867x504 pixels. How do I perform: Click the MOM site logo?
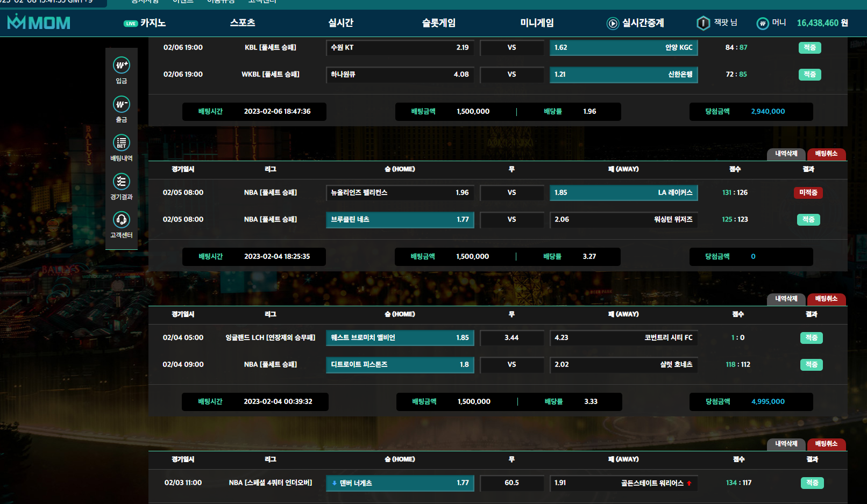[39, 23]
